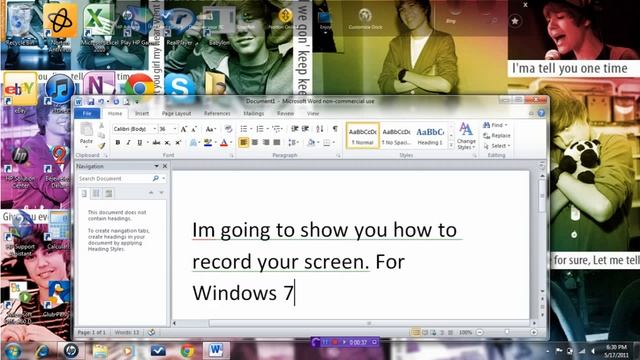Toggle Strikethrough formatting
Viewport: 640px width, 360px height.
[156, 142]
